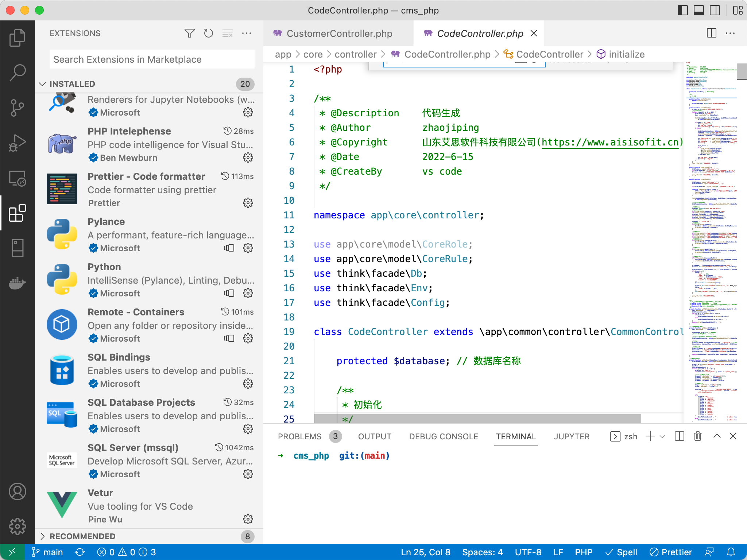Toggle the secondary side bar layout button

[715, 10]
